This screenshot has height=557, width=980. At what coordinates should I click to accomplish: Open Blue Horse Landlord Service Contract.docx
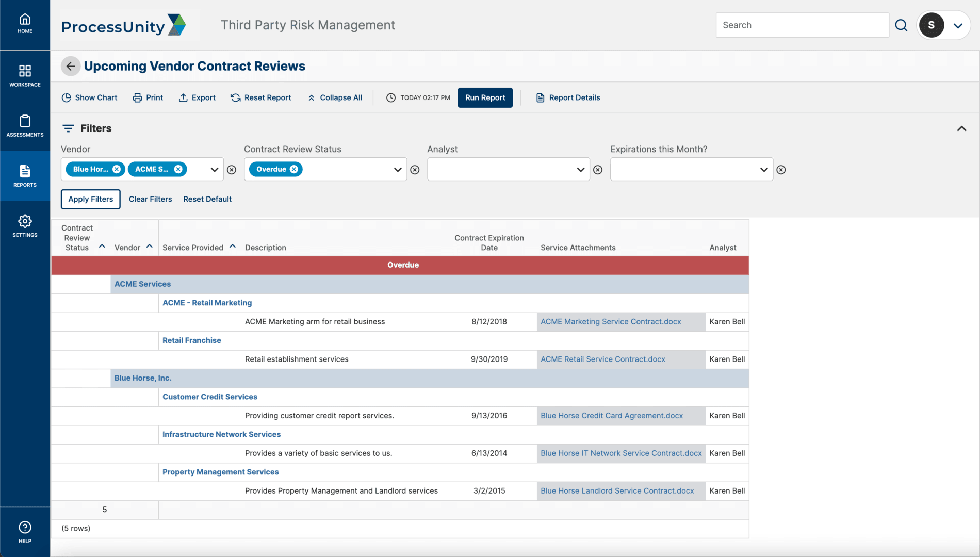617,491
